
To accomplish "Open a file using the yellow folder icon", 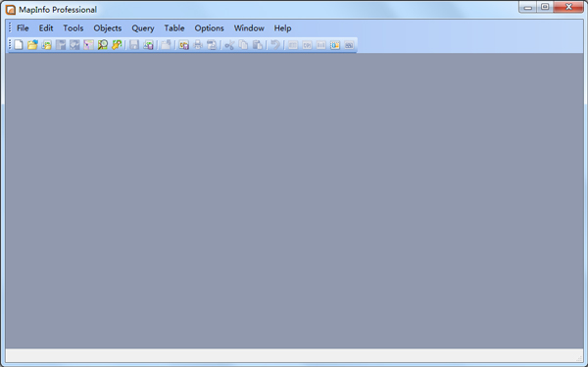I will pos(32,45).
